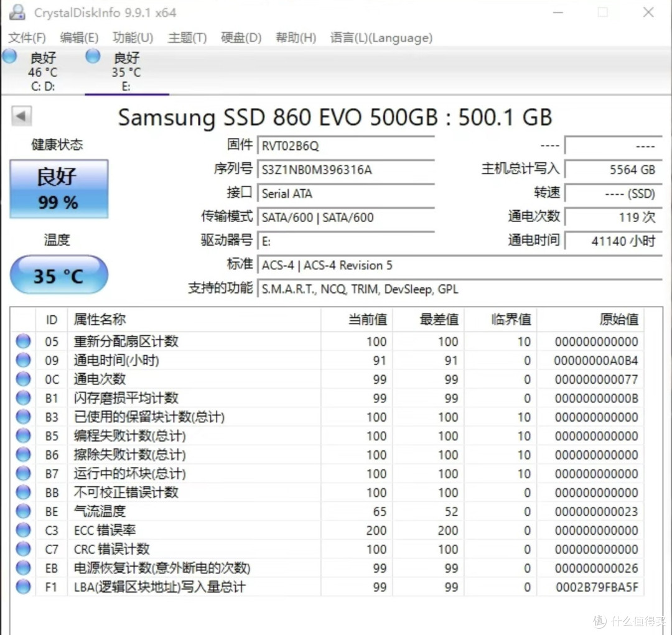
Task: Click the supported features field with S.M.A.R.T., NCQ
Action: tap(460, 289)
